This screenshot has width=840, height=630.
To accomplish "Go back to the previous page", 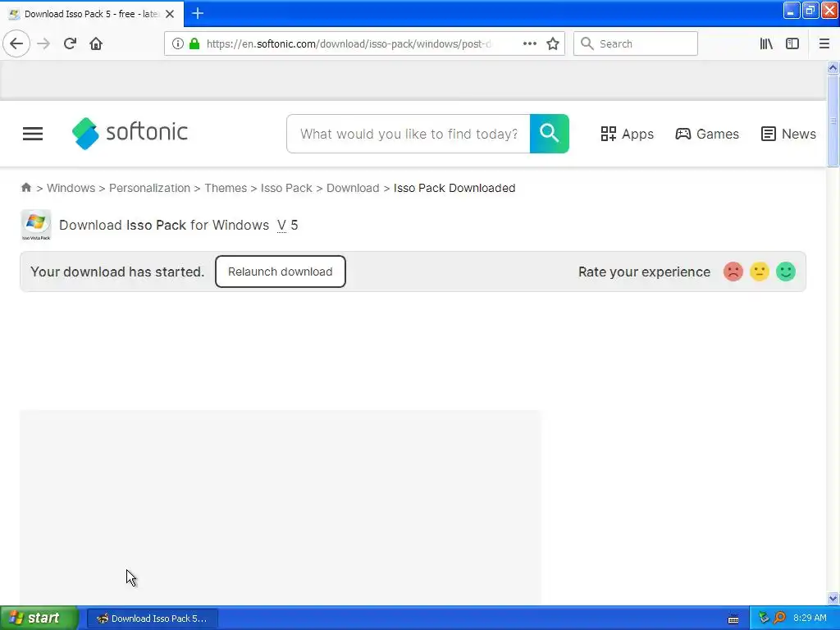I will point(16,44).
